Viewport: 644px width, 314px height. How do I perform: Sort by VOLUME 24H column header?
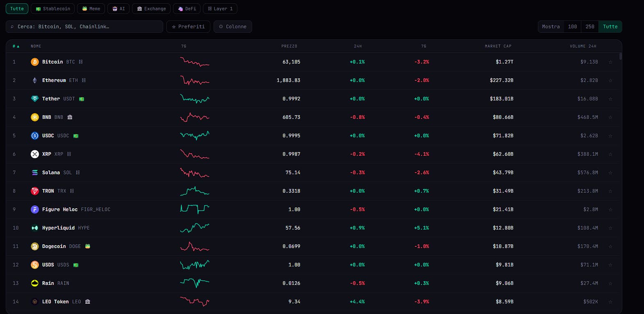point(583,46)
